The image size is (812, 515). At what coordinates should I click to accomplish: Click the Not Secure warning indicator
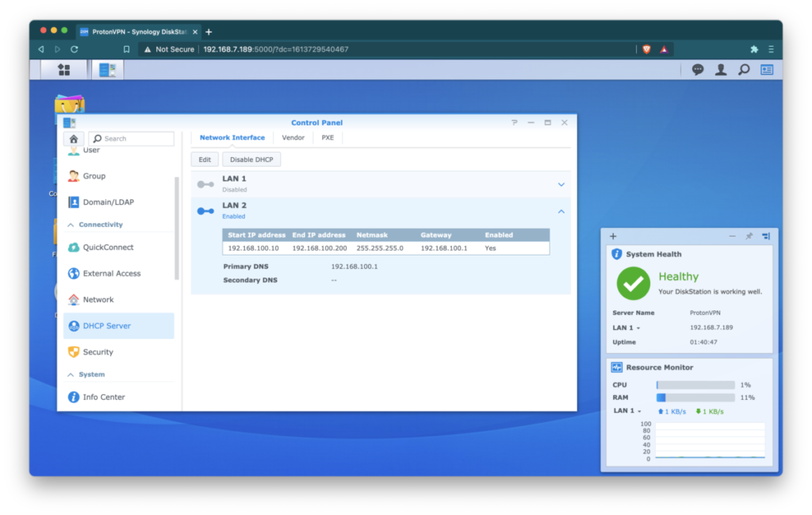point(170,49)
